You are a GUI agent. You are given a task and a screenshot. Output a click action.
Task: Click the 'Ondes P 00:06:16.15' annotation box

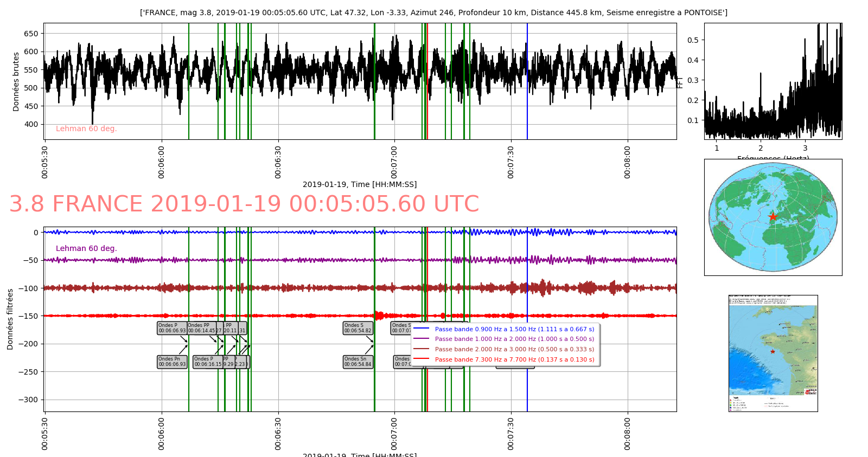tap(207, 362)
